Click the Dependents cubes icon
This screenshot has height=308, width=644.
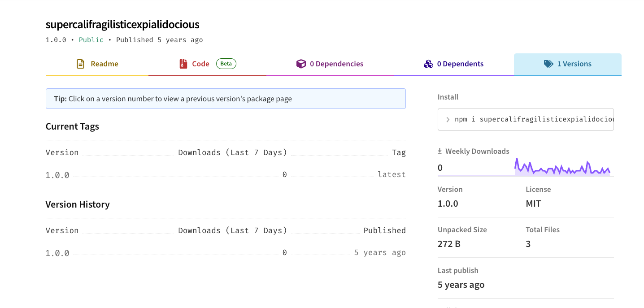pyautogui.click(x=428, y=64)
